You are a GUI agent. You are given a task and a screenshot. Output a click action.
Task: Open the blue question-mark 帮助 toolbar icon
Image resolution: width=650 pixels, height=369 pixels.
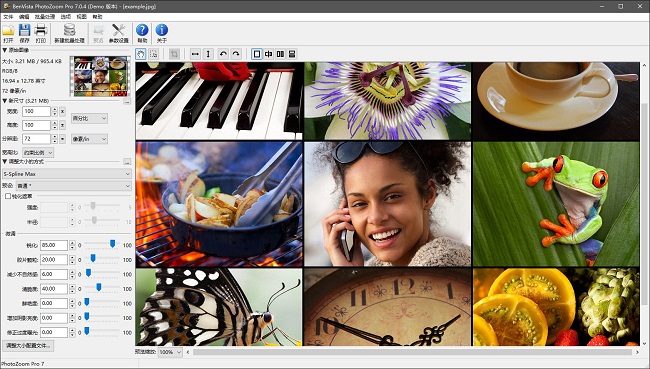pos(142,33)
